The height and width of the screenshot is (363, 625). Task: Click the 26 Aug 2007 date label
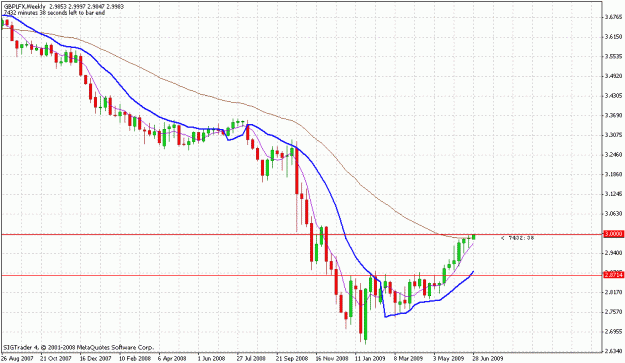(16, 359)
